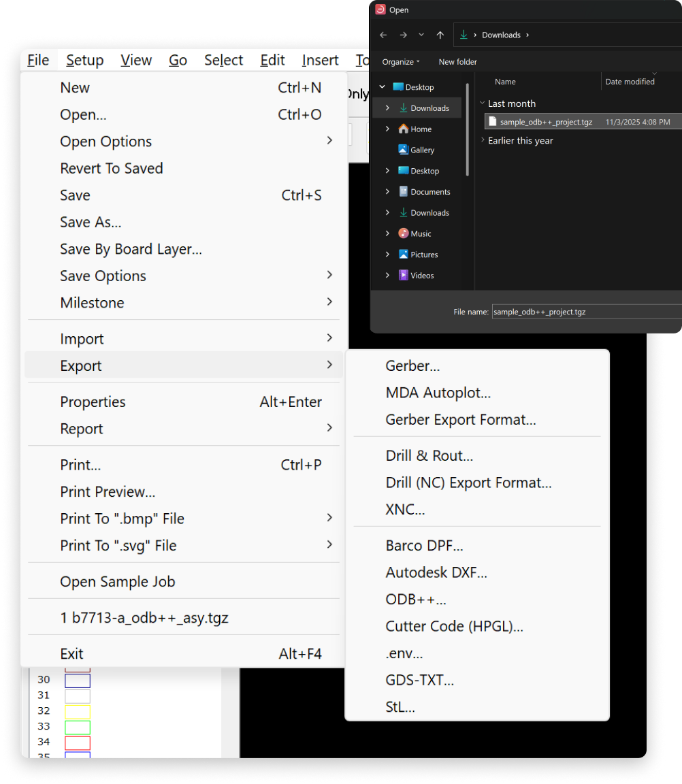The image size is (682, 784).
Task: Select Gerber... export option
Action: pyautogui.click(x=412, y=365)
